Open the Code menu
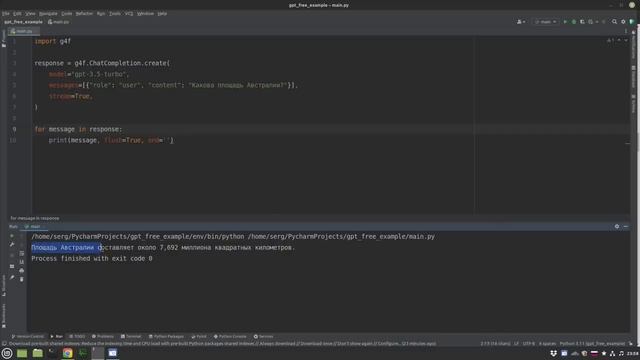This screenshot has height=360, width=640. click(x=67, y=13)
